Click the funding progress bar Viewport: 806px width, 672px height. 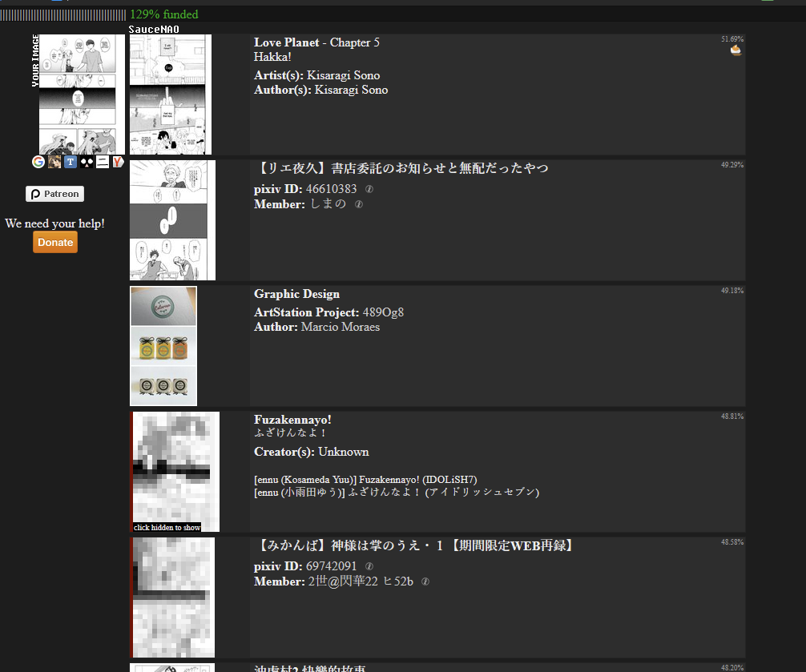coord(62,15)
